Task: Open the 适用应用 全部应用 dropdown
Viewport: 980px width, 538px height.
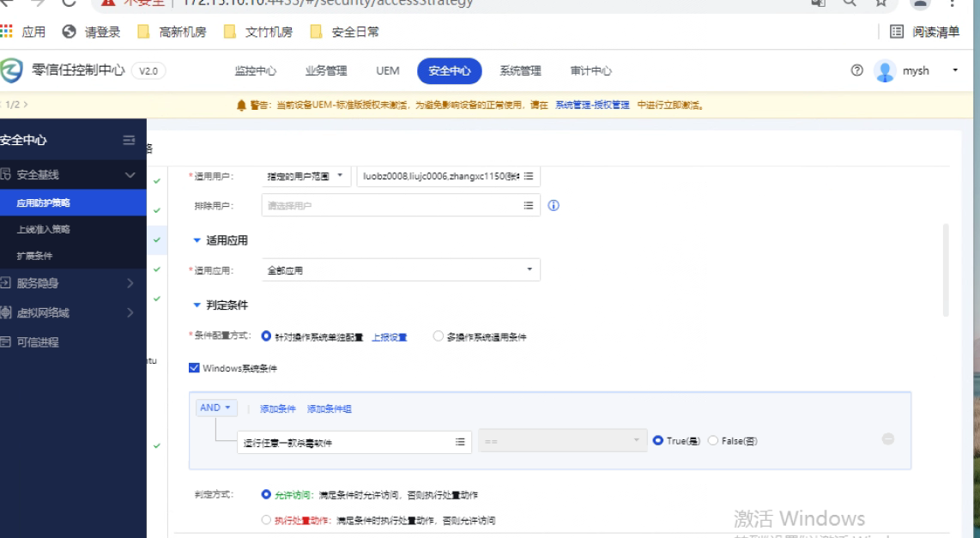Action: pos(401,270)
